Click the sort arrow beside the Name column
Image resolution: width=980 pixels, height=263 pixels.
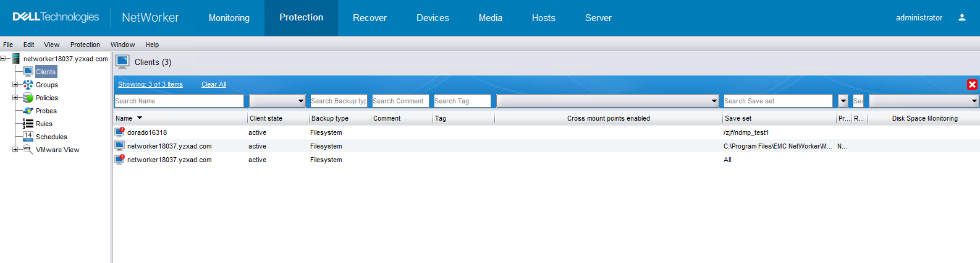140,118
